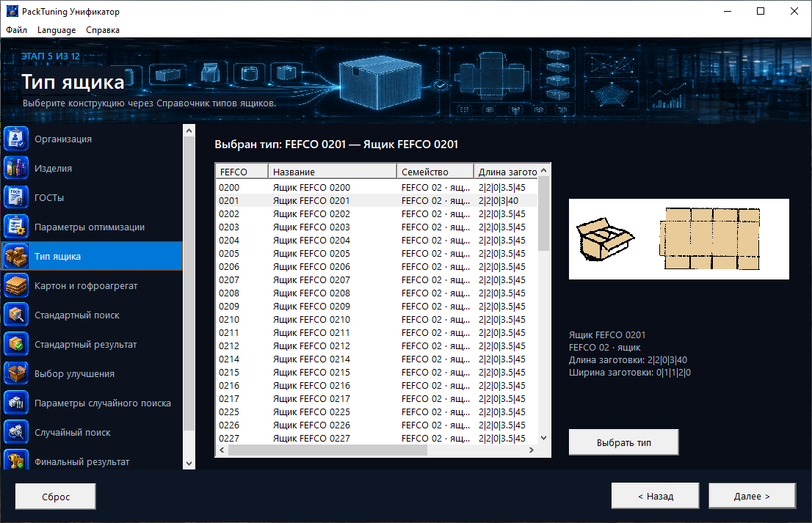Select row Ящик FEFCO 0212
Image resolution: width=812 pixels, height=523 pixels.
coord(377,345)
